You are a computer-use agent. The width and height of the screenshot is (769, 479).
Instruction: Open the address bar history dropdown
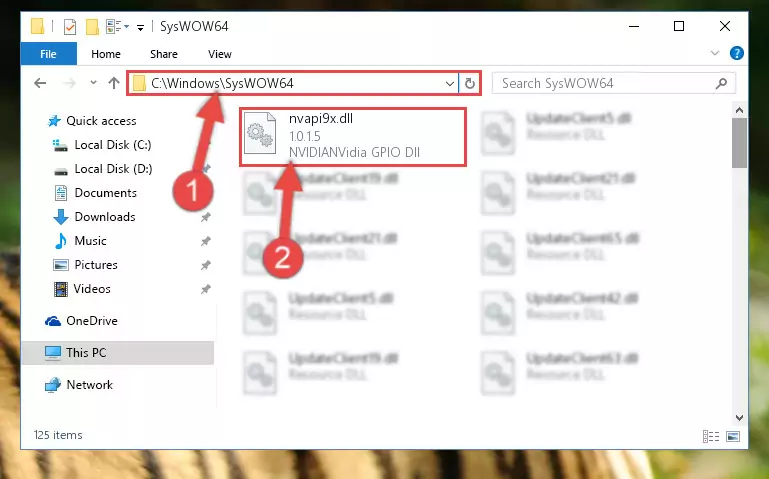(450, 83)
